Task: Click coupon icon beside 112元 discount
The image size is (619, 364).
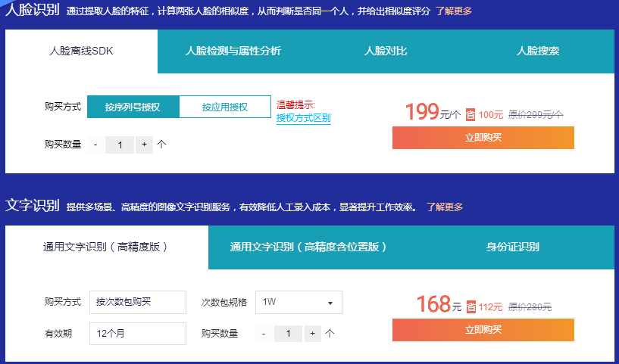Action: click(471, 307)
